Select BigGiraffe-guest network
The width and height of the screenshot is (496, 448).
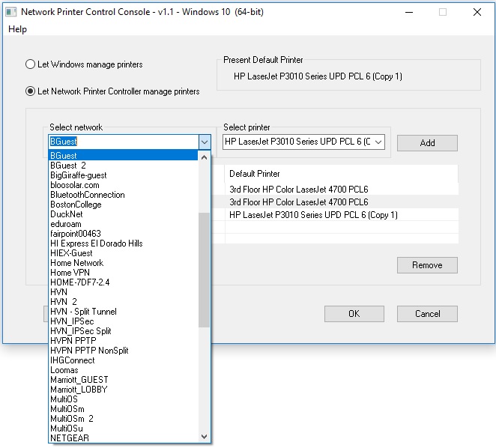click(x=124, y=175)
